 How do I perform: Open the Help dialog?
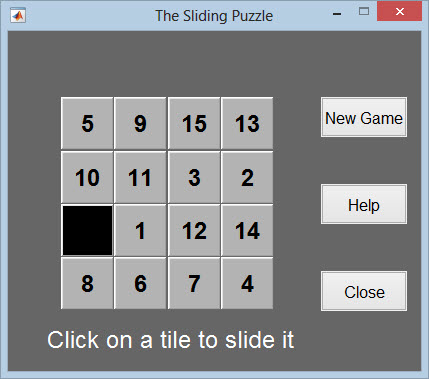(x=364, y=204)
